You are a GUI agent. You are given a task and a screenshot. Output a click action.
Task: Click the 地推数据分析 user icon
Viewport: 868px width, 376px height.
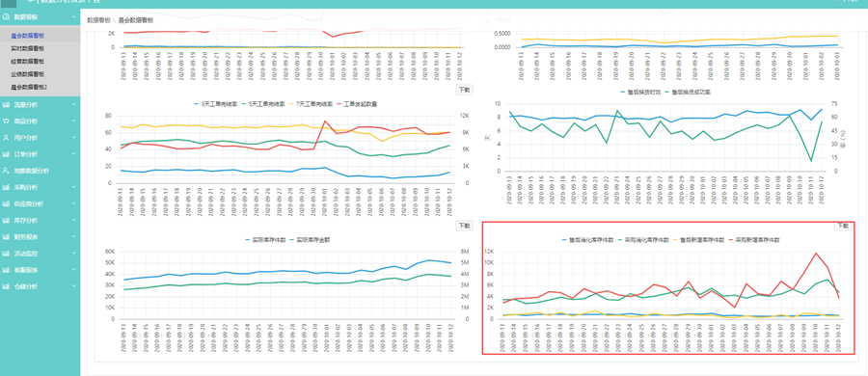tap(6, 171)
